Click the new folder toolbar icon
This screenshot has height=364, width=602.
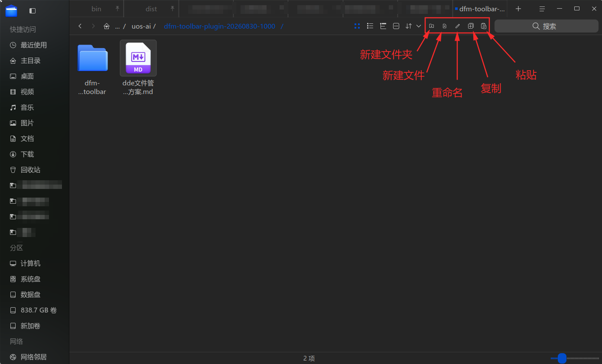(x=432, y=26)
